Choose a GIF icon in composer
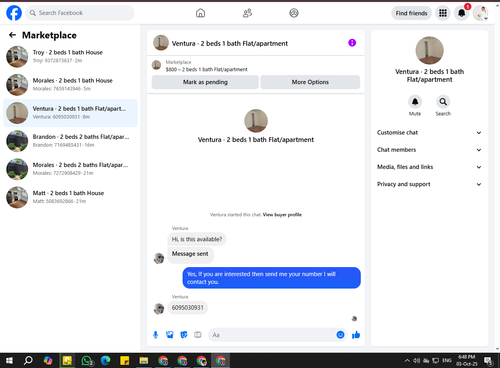Viewport: 500px width, 368px height. [198, 335]
